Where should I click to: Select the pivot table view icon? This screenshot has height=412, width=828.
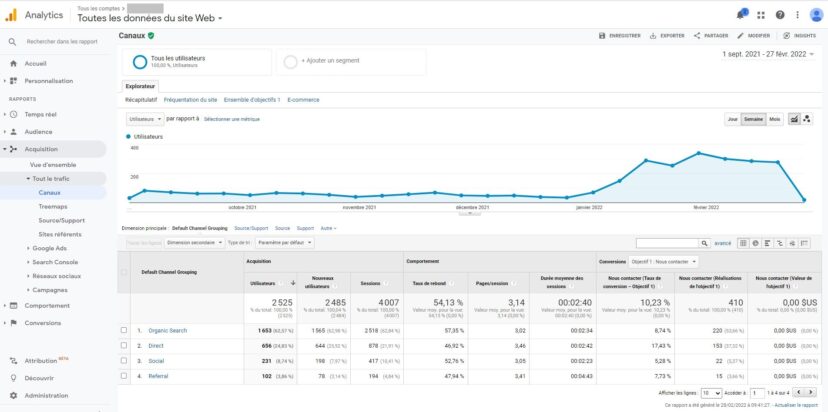point(805,243)
